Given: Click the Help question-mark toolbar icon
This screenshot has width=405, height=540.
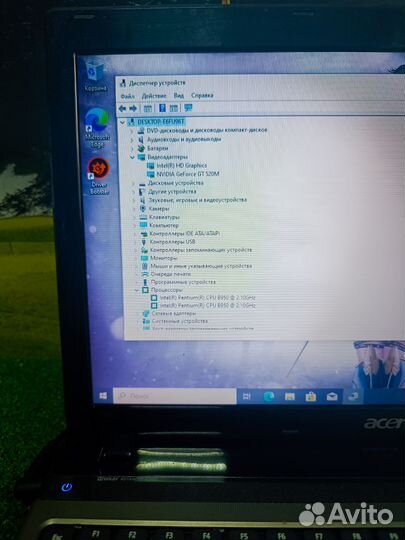Looking at the screenshot, I should pos(162,108).
